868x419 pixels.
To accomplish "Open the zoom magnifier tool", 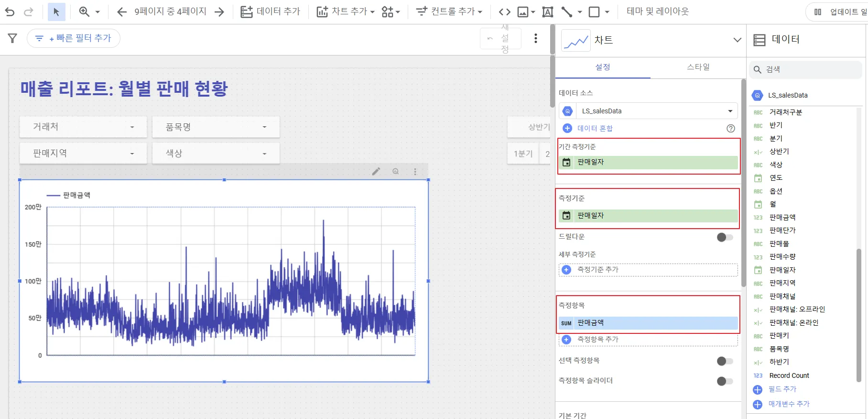I will point(85,12).
